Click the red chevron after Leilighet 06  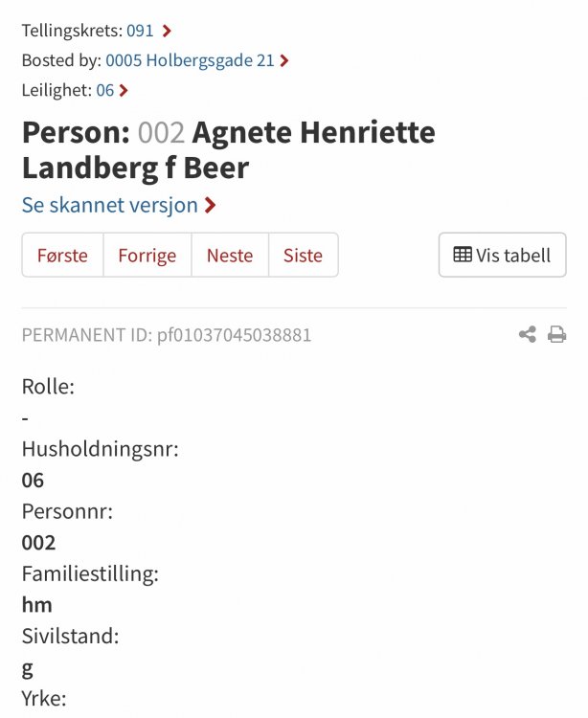tap(124, 90)
